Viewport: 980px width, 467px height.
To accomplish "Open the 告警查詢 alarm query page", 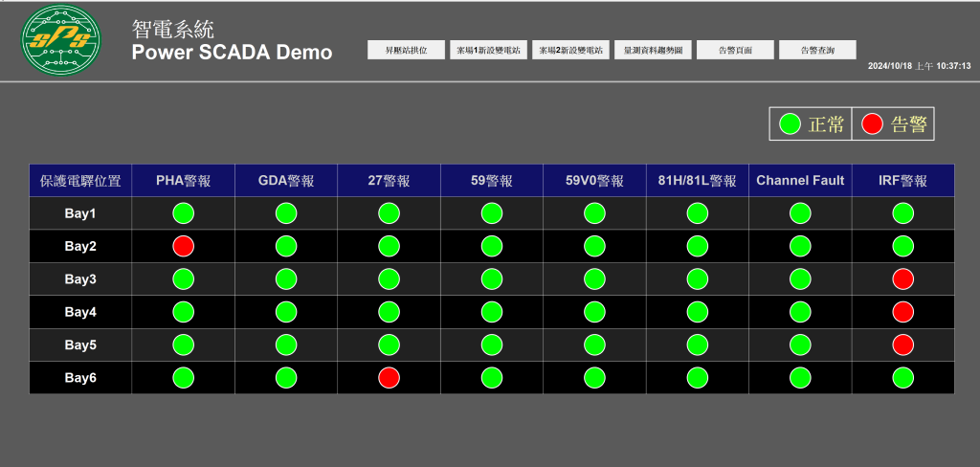I will (x=817, y=50).
